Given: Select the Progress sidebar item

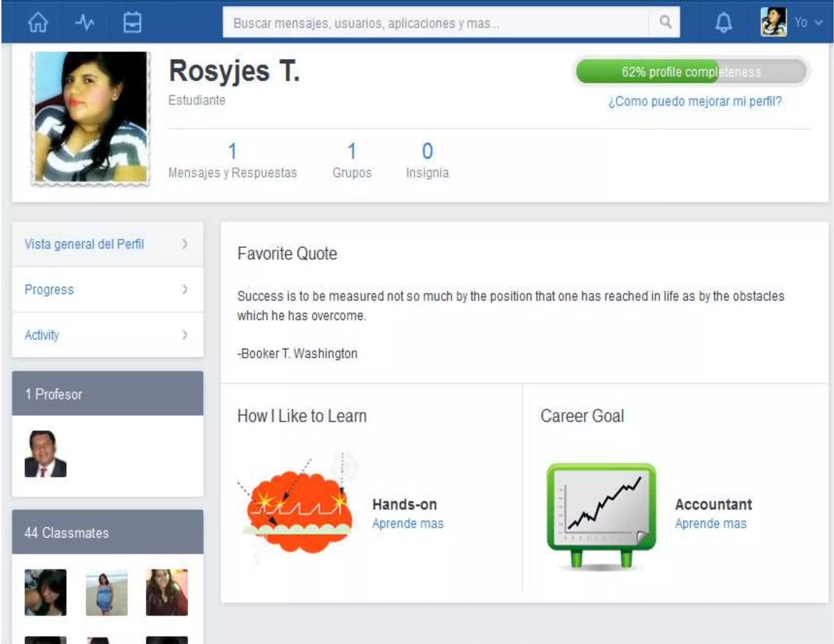Looking at the screenshot, I should coord(49,289).
